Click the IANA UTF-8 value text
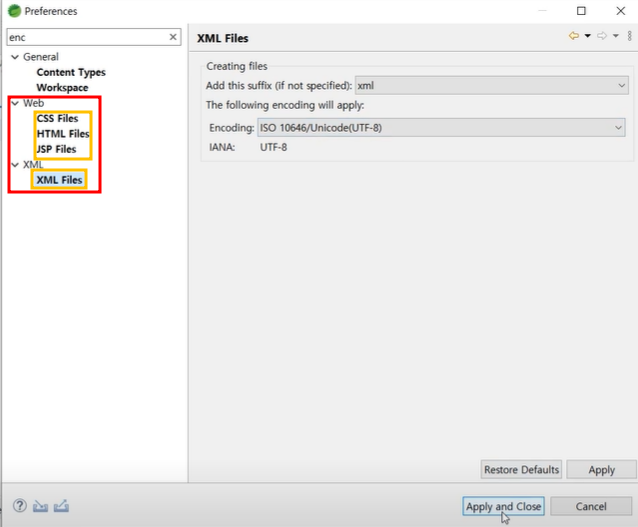Image resolution: width=638 pixels, height=527 pixels. [x=273, y=147]
